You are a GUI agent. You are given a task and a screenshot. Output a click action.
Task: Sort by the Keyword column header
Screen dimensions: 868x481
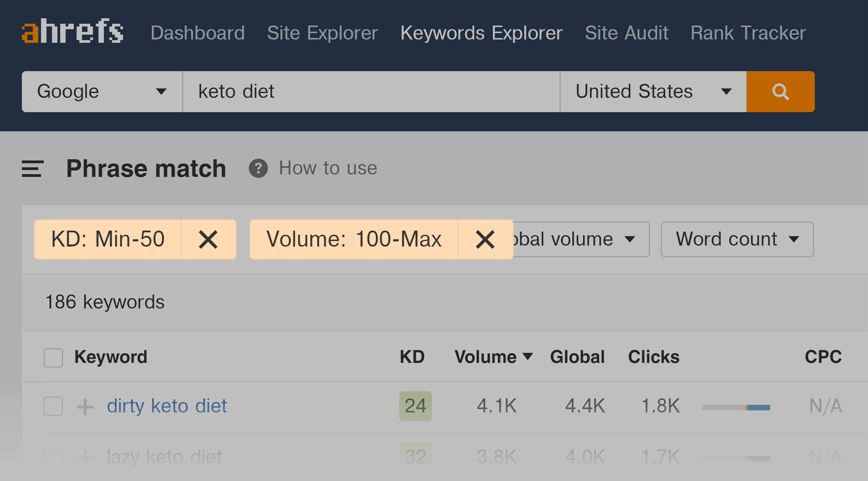click(111, 357)
